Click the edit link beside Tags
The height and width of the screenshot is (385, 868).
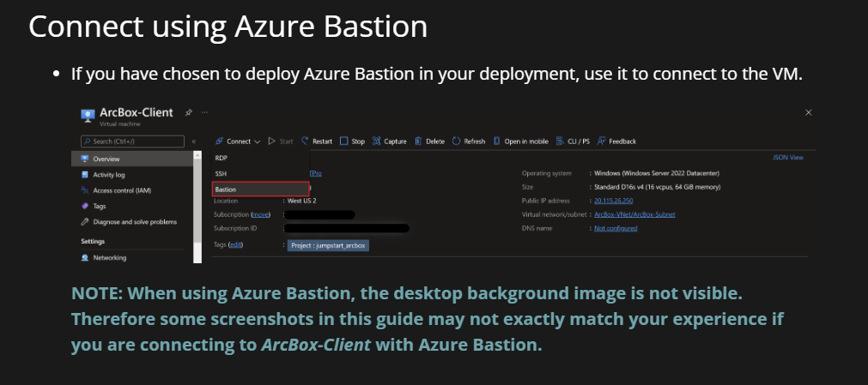[x=236, y=244]
